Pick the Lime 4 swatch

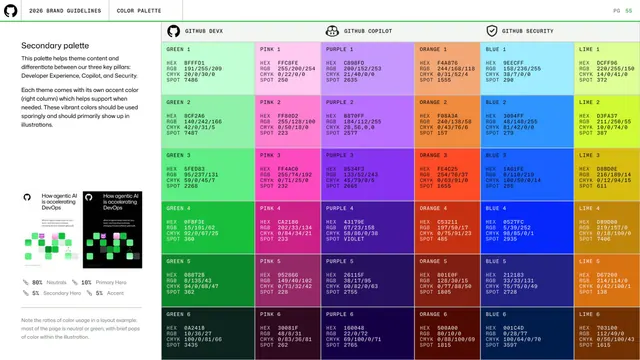[607, 227]
